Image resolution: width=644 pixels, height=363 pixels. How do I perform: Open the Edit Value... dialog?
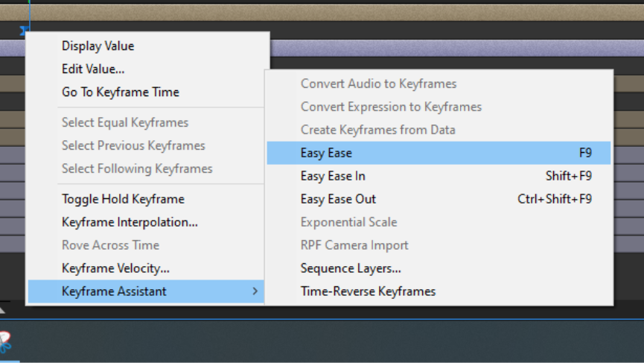pos(93,69)
